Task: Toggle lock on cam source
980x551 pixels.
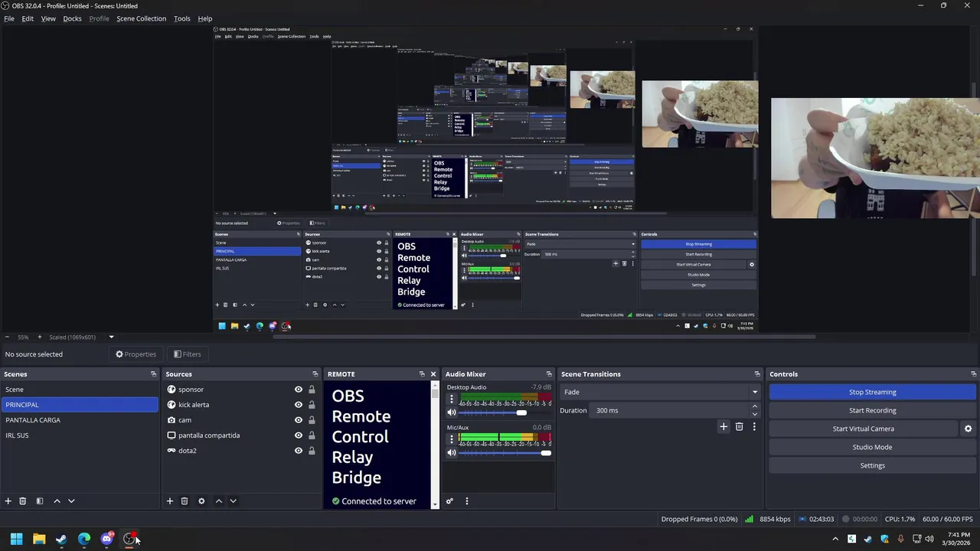Action: (x=312, y=420)
